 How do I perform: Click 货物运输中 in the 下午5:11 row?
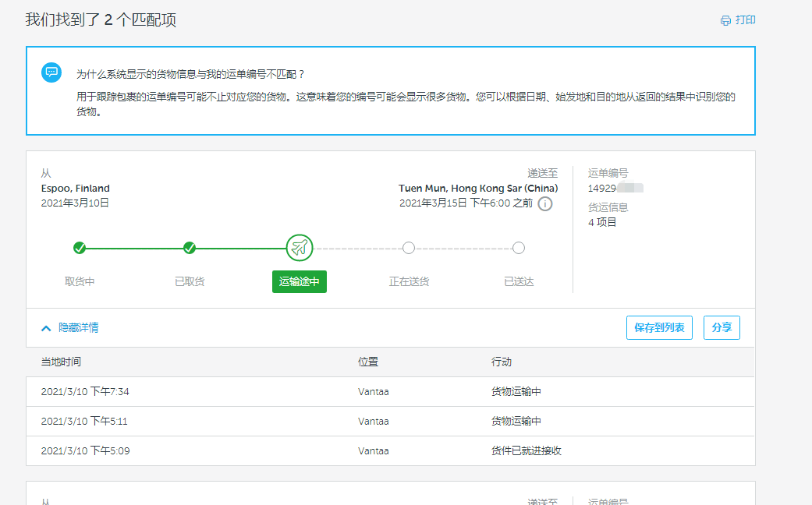516,421
